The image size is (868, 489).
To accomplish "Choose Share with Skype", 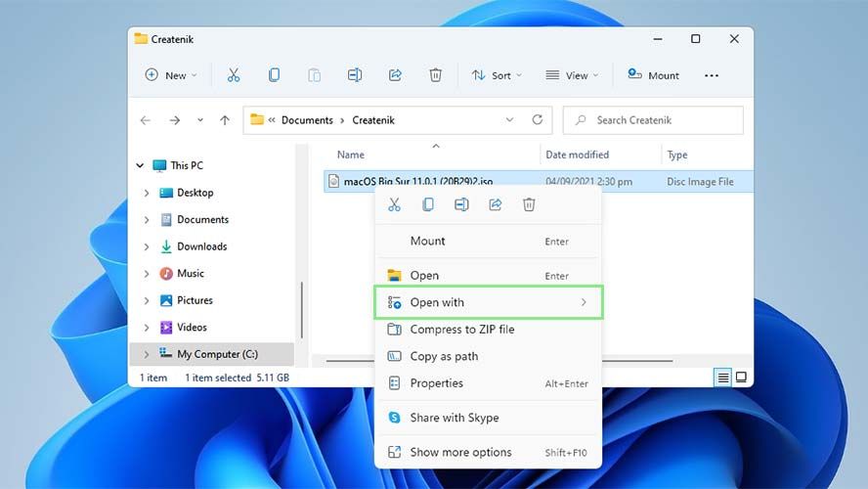I will (x=489, y=418).
